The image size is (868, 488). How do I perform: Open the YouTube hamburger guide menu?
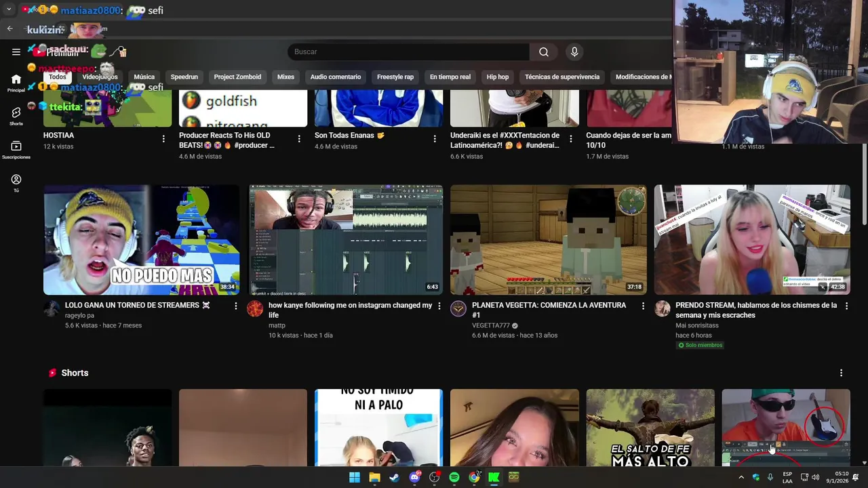pyautogui.click(x=16, y=52)
